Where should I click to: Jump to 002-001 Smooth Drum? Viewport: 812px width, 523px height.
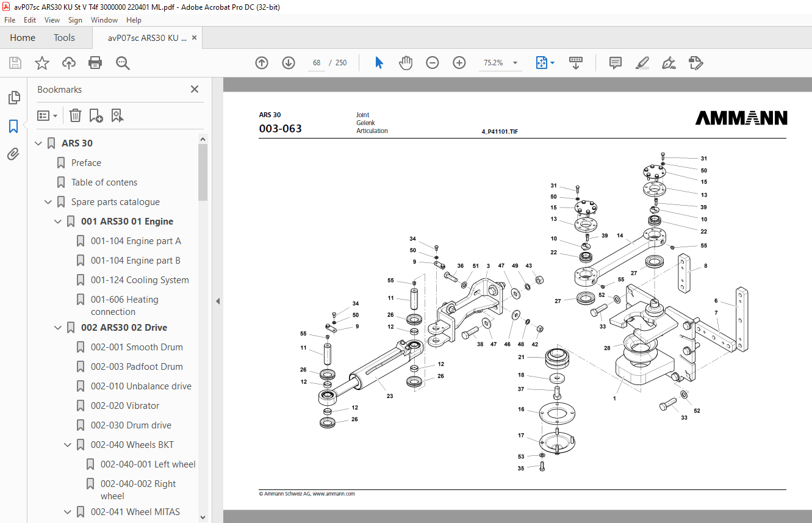[x=137, y=347]
